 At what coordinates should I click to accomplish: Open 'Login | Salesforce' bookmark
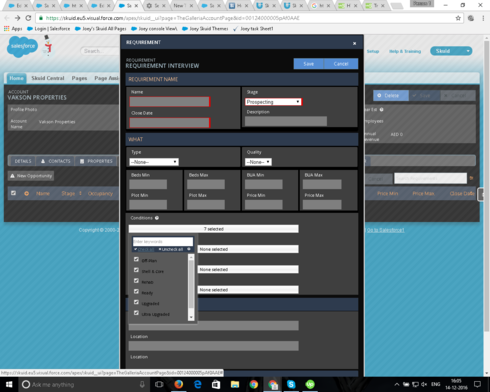(49, 29)
